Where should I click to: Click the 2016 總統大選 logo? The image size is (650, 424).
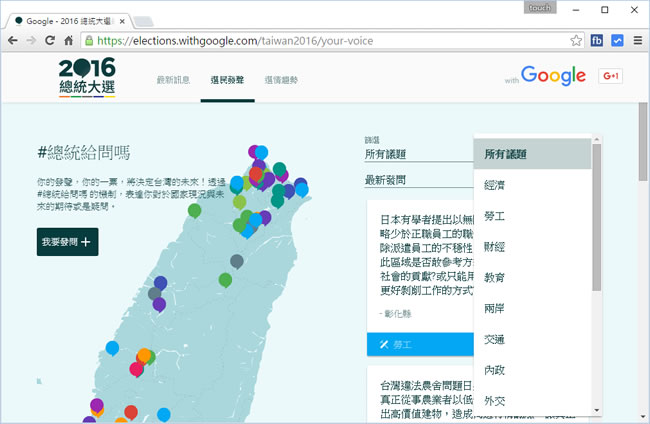[x=86, y=78]
